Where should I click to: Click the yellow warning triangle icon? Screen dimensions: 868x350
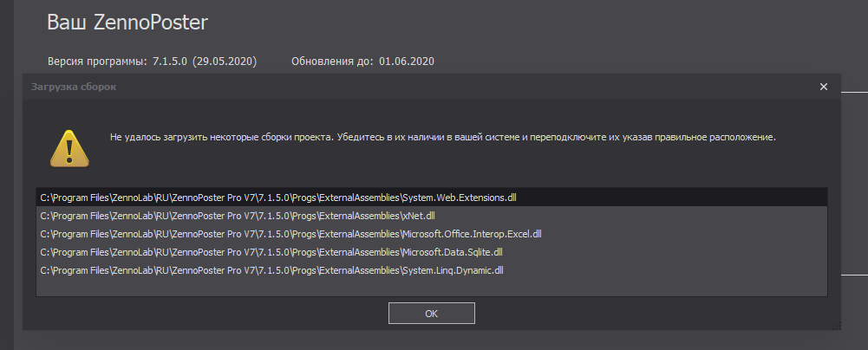click(x=68, y=147)
